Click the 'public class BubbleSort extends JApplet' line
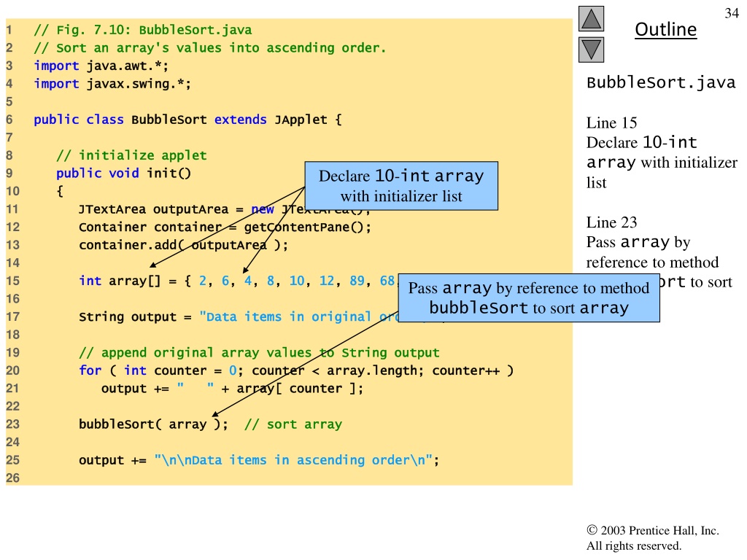This screenshot has height=560, width=747. coord(187,120)
